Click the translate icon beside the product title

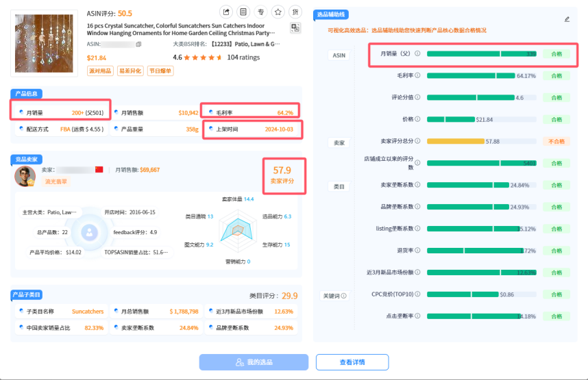pos(295,28)
